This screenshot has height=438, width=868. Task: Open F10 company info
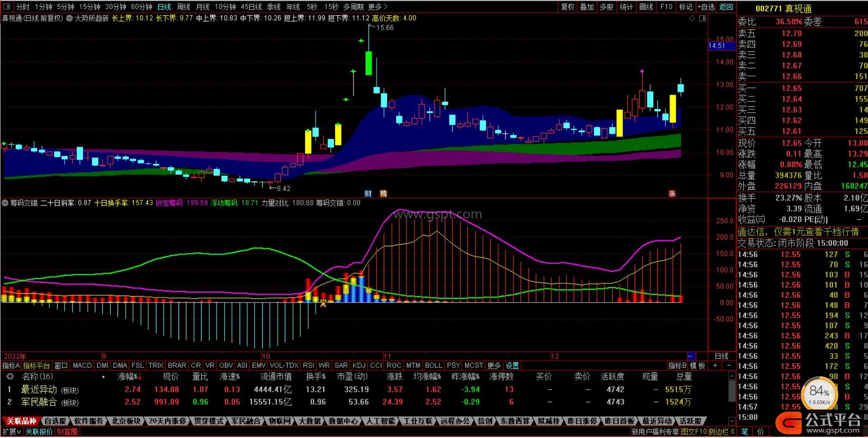coord(666,7)
